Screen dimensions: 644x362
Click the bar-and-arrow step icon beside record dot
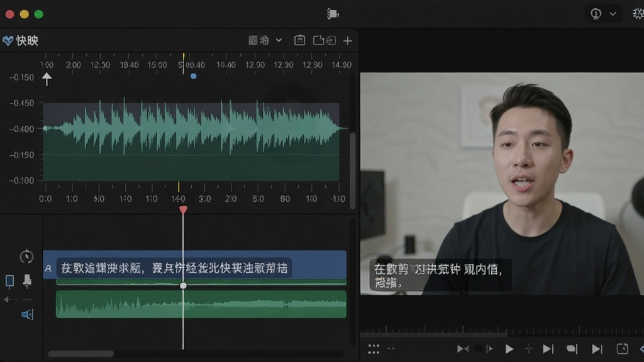[489, 349]
